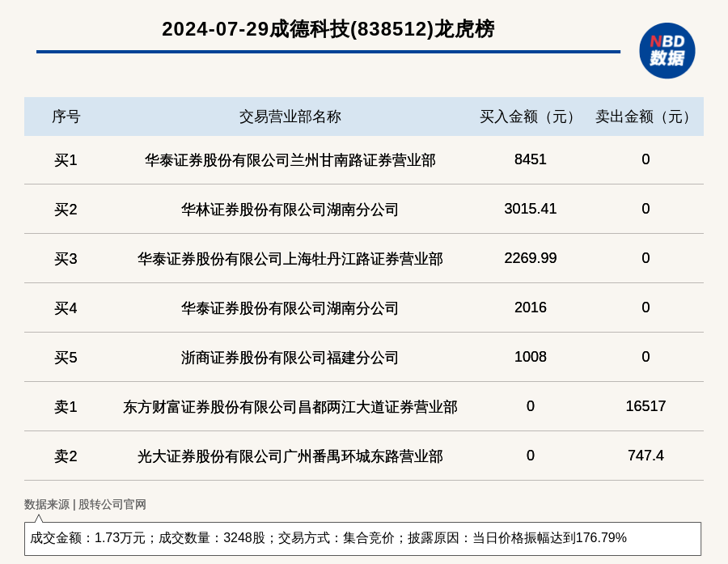Image resolution: width=728 pixels, height=564 pixels.
Task: Select 东方财富证券股份有限公司昌都两江大道证券营业部 cell
Action: (x=290, y=406)
